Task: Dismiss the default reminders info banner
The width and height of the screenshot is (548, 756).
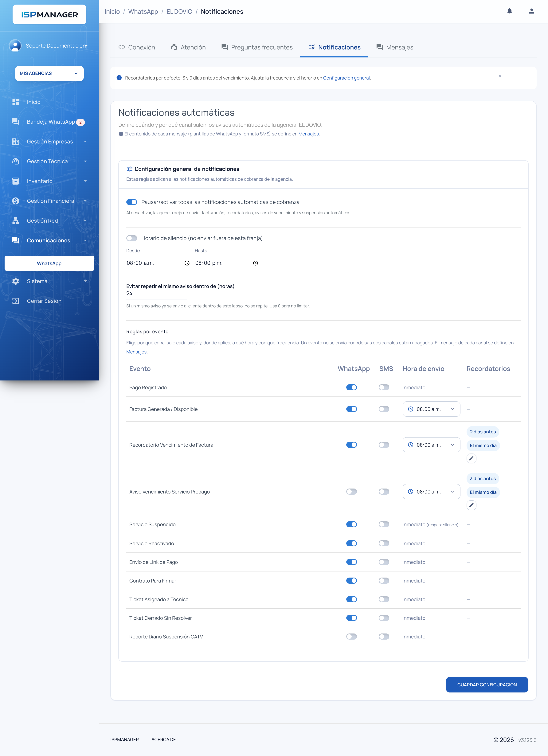Action: (500, 76)
